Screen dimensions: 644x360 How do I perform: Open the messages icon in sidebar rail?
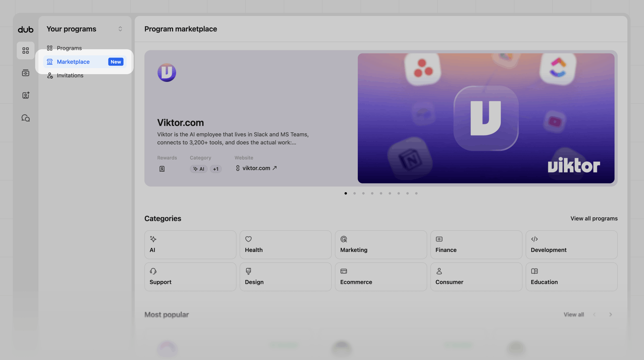[x=26, y=118]
